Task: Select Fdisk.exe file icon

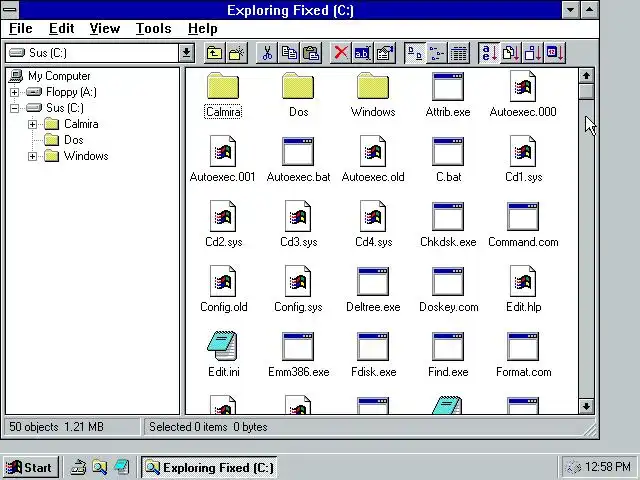Action: (x=373, y=347)
